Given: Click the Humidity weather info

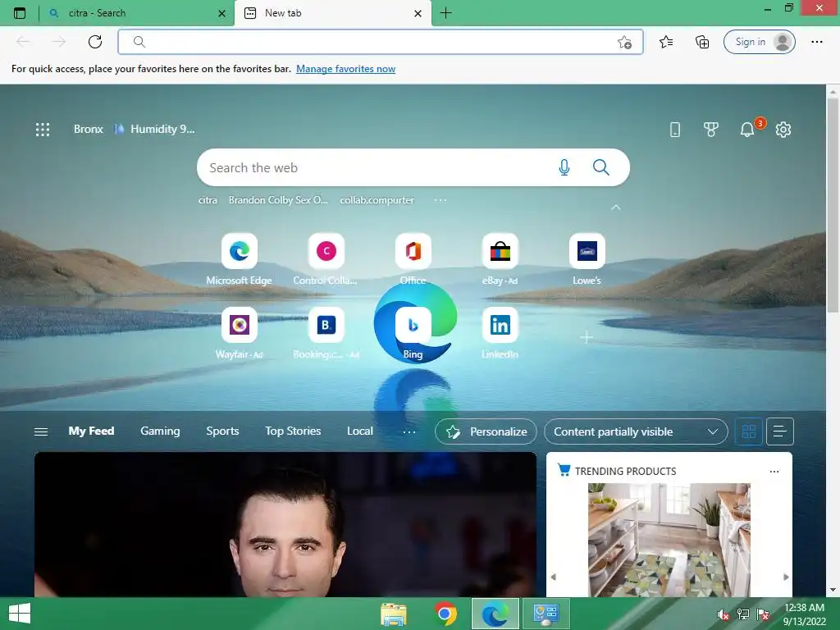Looking at the screenshot, I should (155, 129).
